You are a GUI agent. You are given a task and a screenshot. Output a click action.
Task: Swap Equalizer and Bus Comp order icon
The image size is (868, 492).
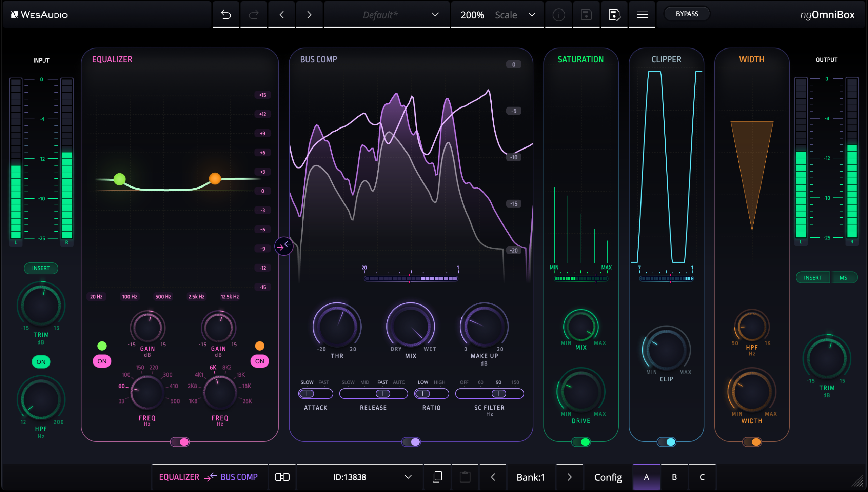pyautogui.click(x=284, y=246)
